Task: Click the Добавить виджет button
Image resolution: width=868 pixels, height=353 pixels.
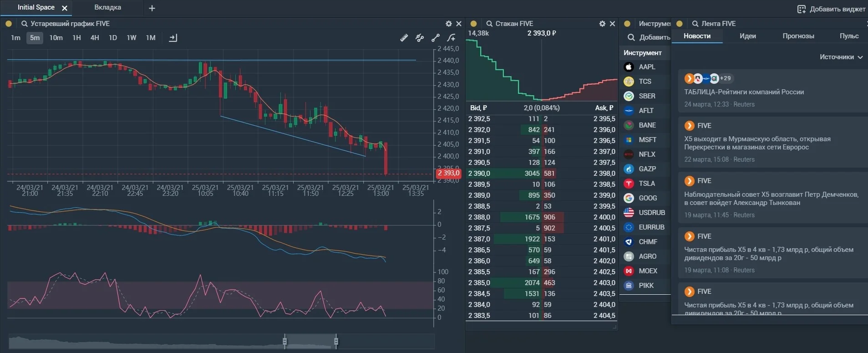Action: point(831,9)
